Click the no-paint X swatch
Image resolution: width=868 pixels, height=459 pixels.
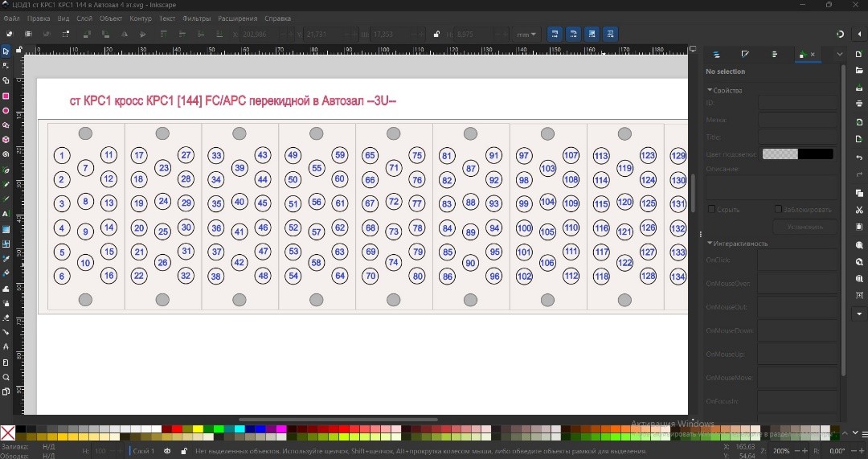tap(7, 433)
